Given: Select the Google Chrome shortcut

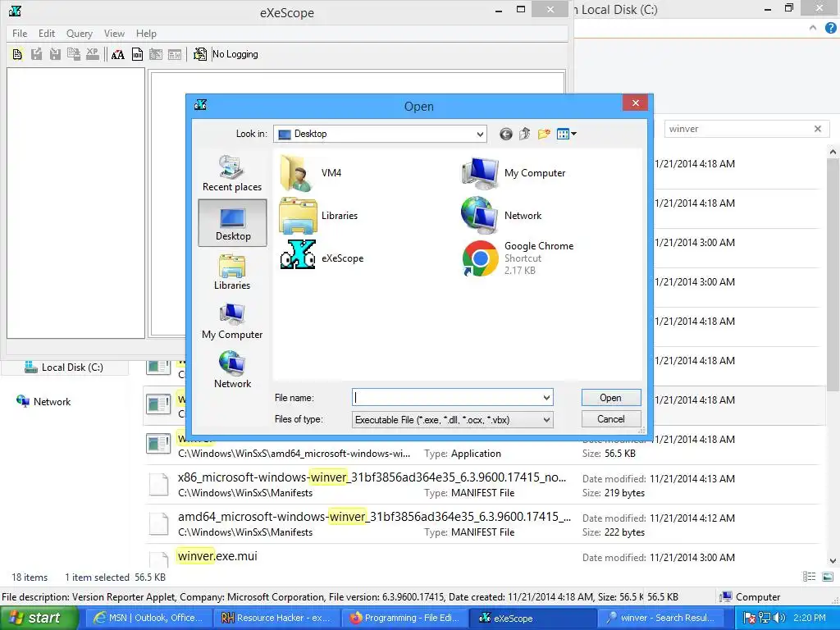Looking at the screenshot, I should [518, 258].
